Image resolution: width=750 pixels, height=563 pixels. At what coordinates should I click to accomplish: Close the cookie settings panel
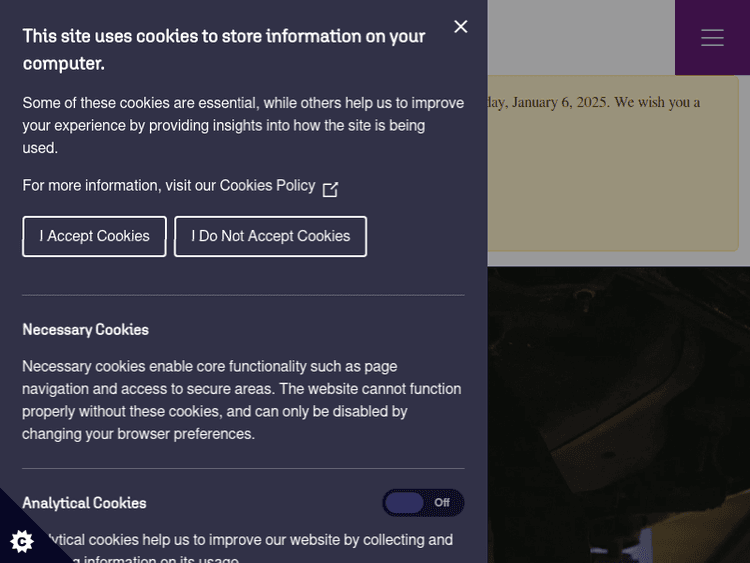point(460,27)
